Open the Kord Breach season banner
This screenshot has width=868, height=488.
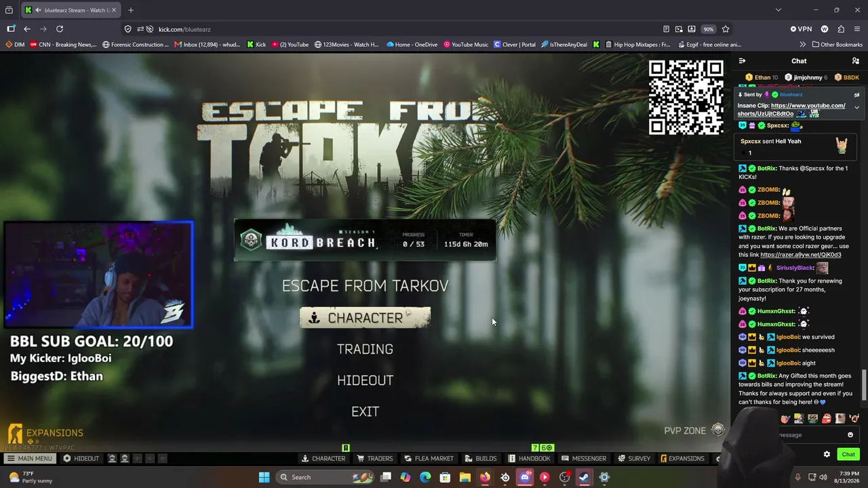(365, 241)
